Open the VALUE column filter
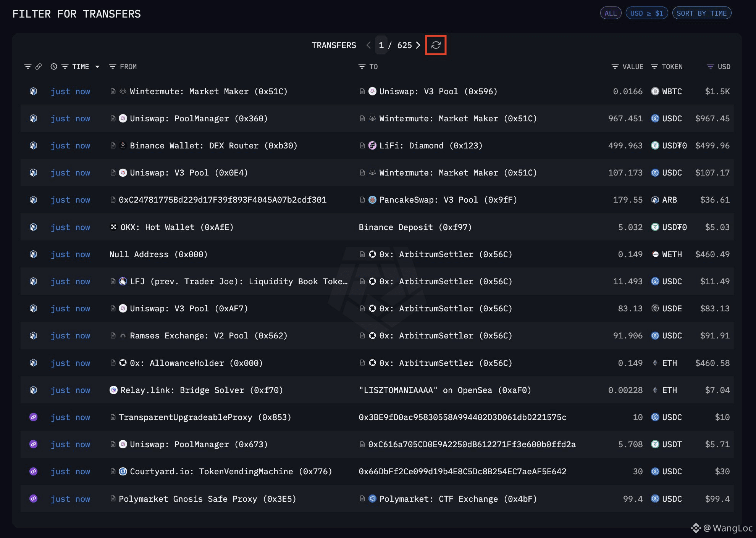Screen dimensions: 756x538 [x=615, y=67]
